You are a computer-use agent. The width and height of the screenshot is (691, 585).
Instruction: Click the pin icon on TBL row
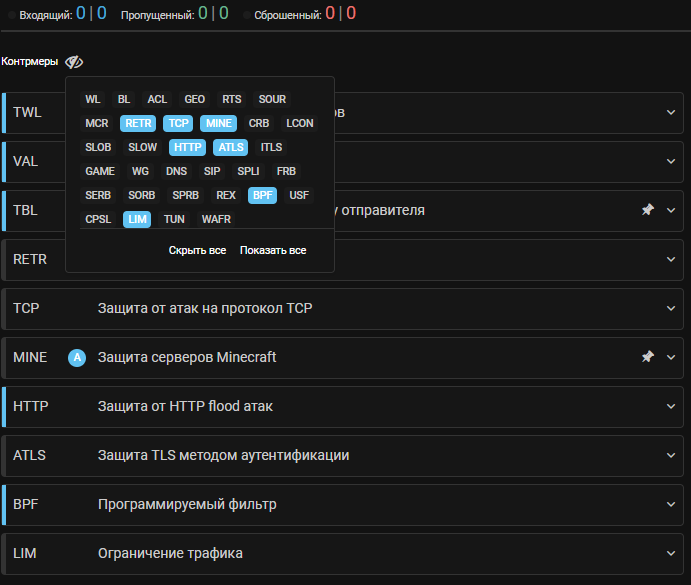coord(647,210)
